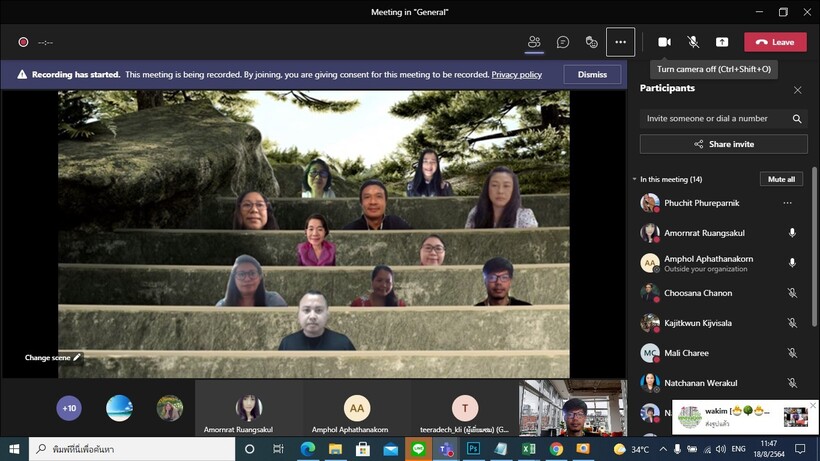Image resolution: width=820 pixels, height=461 pixels.
Task: Open the meeting chat icon
Action: 563,42
